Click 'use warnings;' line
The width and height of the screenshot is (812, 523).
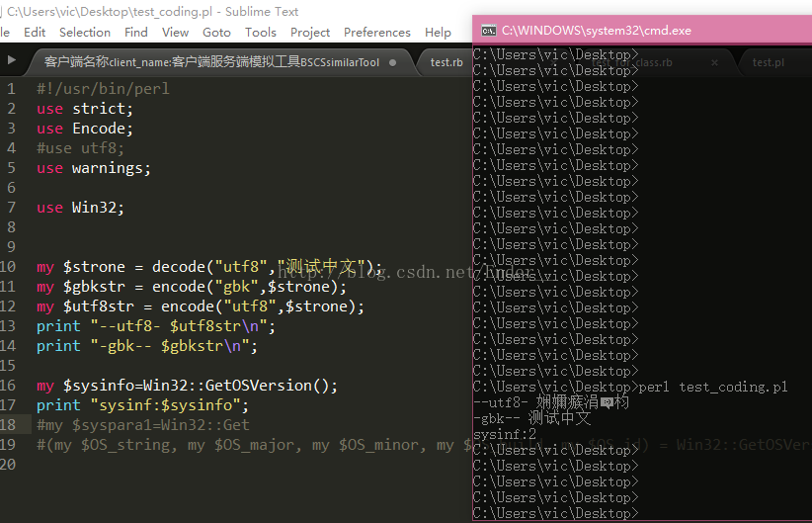(x=94, y=168)
